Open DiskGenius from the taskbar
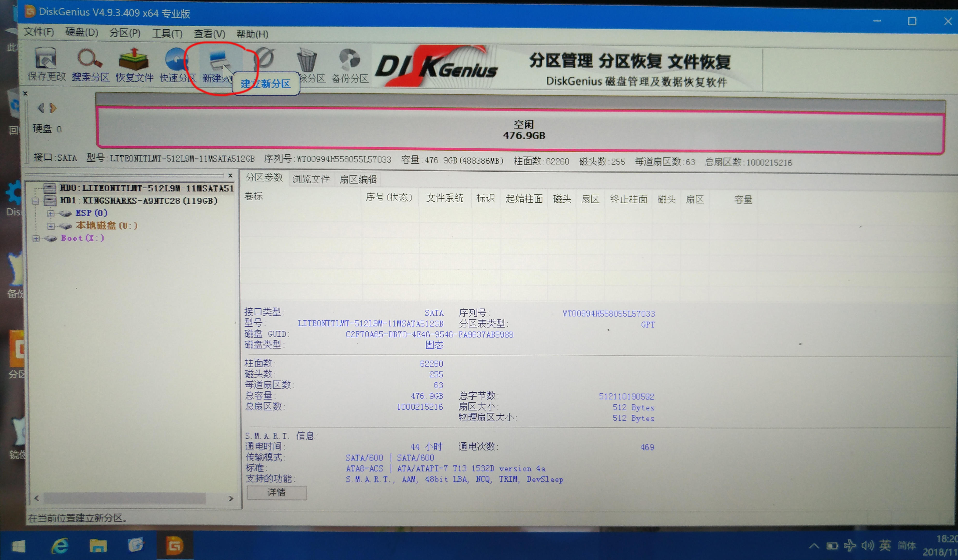 (175, 546)
